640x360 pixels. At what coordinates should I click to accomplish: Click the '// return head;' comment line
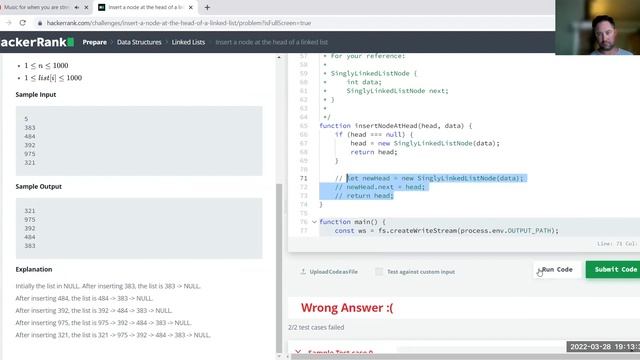coord(364,196)
